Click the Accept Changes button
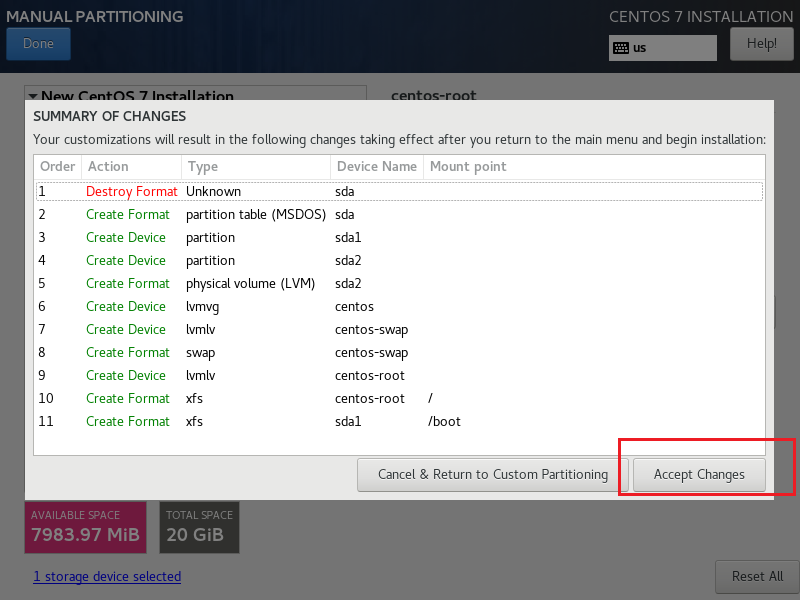Viewport: 800px width, 600px height. 699,475
